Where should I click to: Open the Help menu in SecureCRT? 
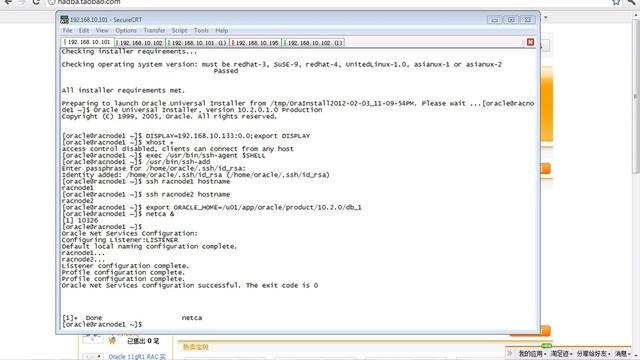(x=222, y=31)
